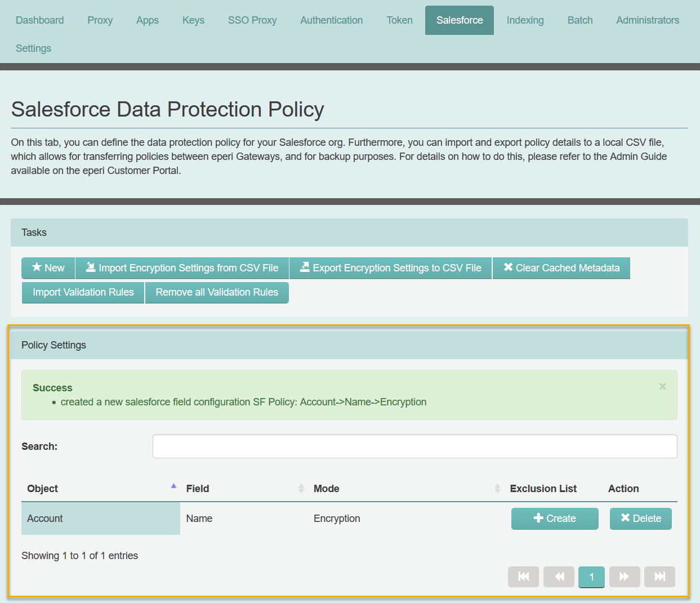Click the created configuration success message
Image resolution: width=700 pixels, height=603 pixels.
(x=243, y=402)
